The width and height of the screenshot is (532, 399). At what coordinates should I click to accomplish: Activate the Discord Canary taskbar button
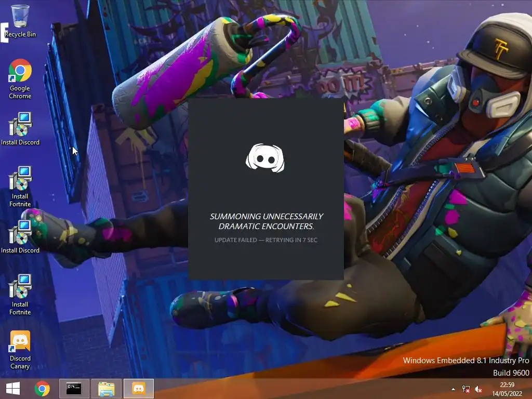point(138,389)
